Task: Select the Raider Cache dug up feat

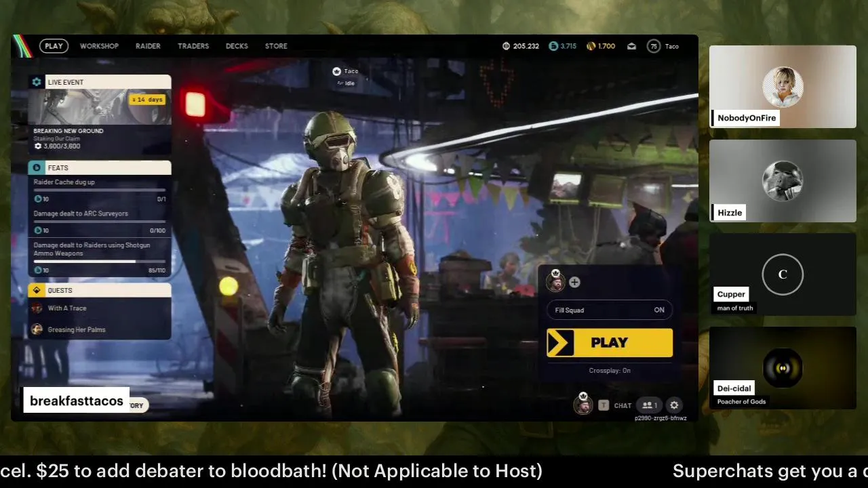Action: pyautogui.click(x=100, y=190)
